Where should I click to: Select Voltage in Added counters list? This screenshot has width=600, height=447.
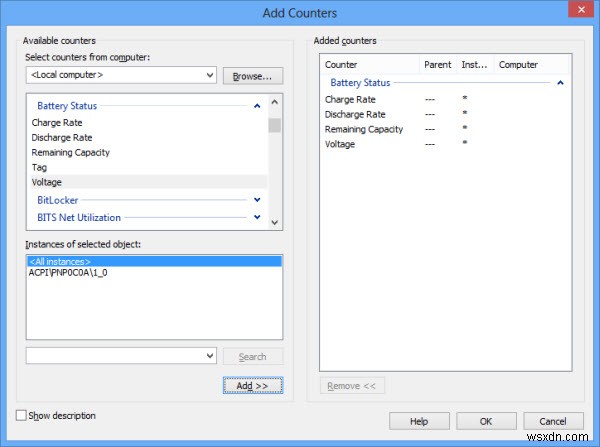tap(340, 144)
